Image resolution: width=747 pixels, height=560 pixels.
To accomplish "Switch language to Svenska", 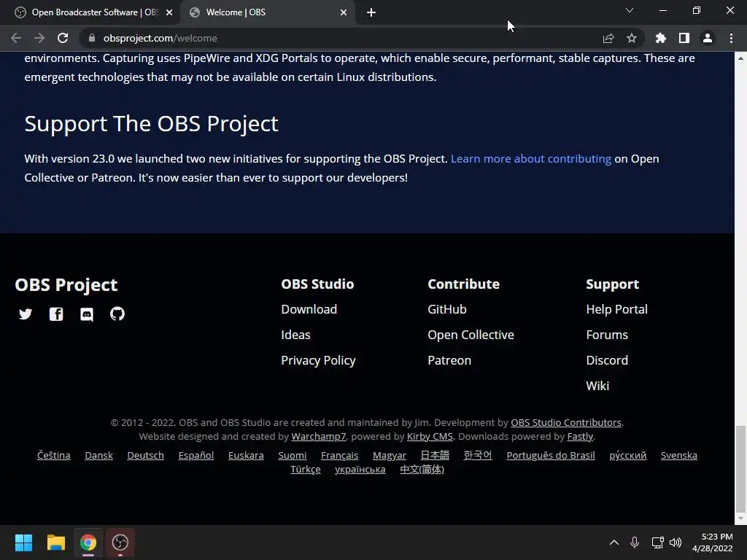I will point(679,455).
